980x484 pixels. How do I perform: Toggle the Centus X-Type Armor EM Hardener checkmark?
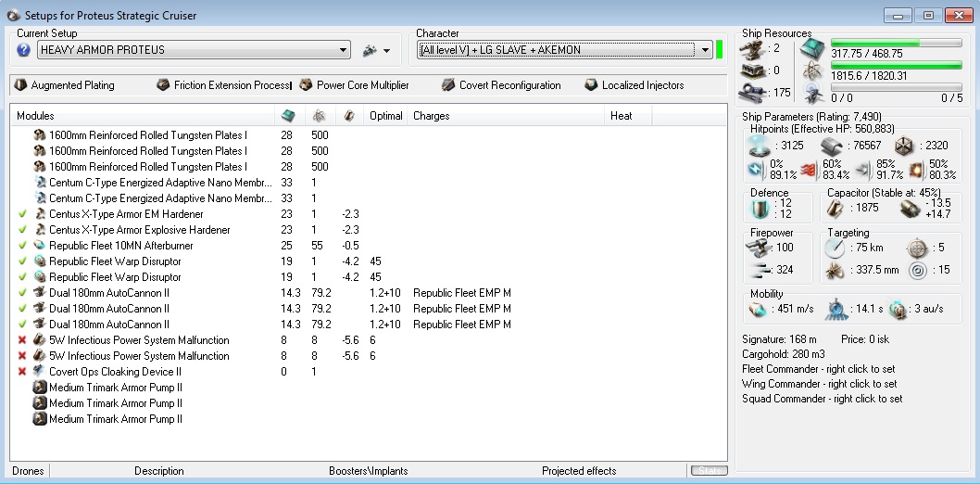pos(22,214)
